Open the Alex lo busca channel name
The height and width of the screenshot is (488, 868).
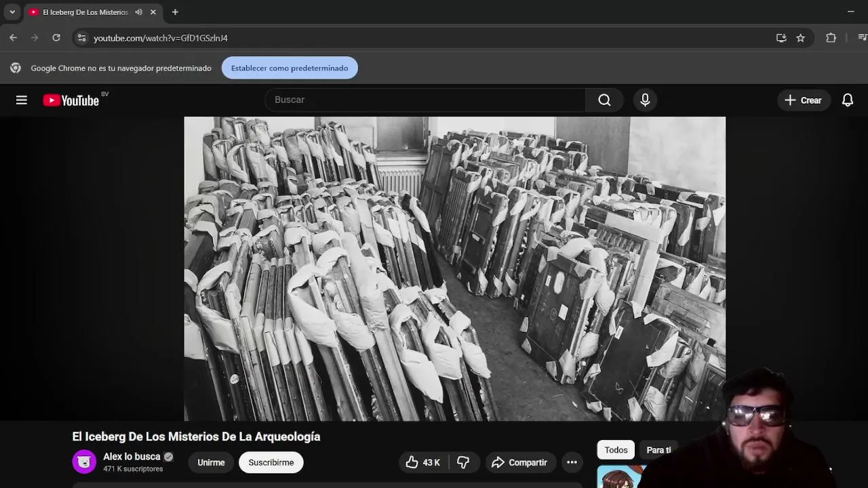[x=132, y=457]
